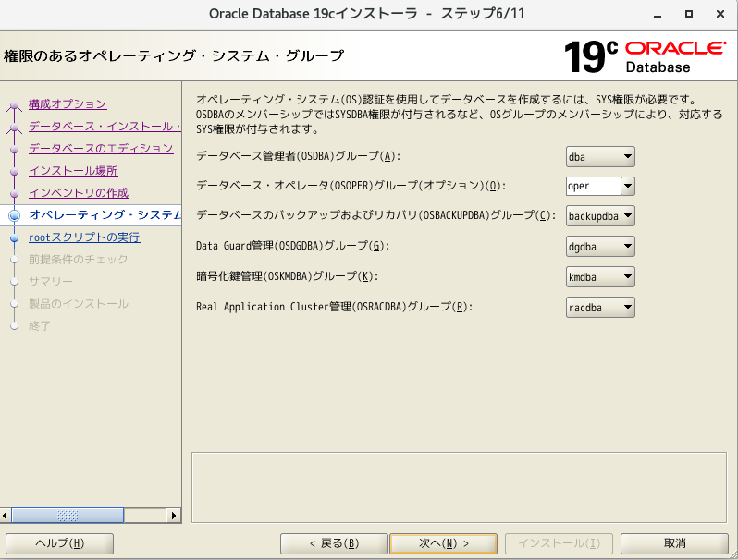Open the OSDGDBA dropdown showing dgdba

click(x=600, y=247)
